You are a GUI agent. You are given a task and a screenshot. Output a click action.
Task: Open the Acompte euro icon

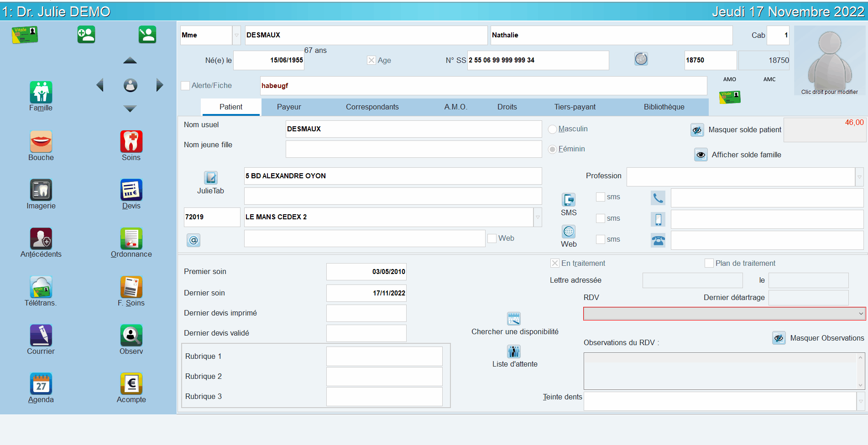[x=131, y=383]
